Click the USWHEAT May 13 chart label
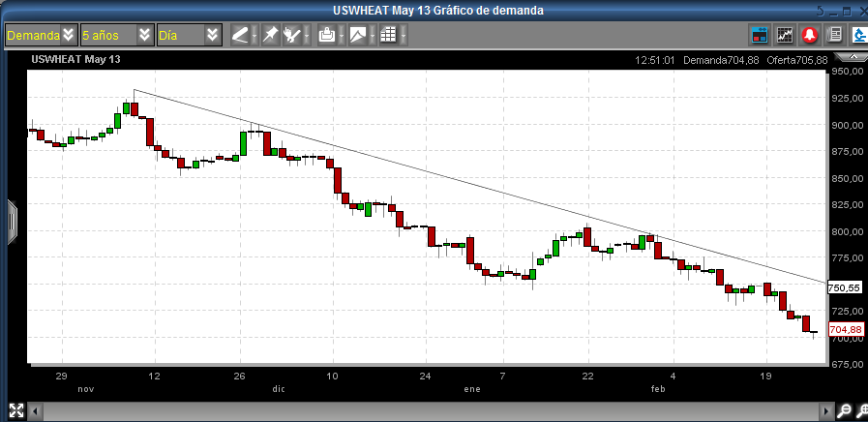868x422 pixels. click(x=75, y=59)
